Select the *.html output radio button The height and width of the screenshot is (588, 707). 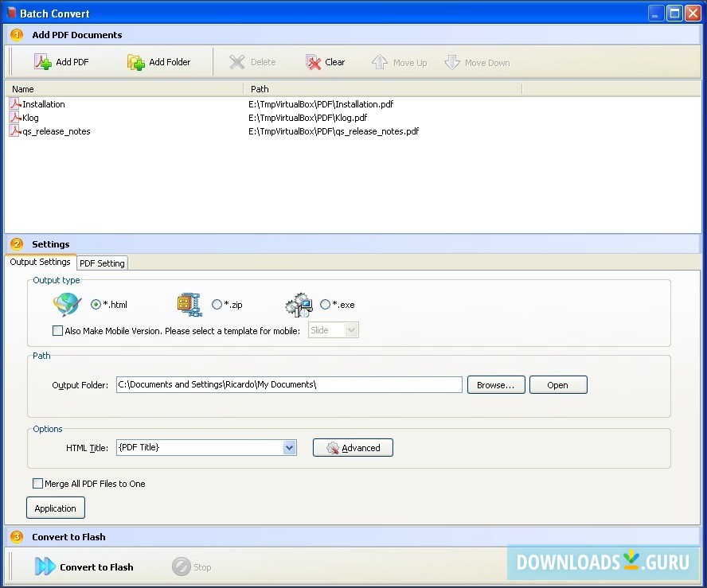coord(96,304)
